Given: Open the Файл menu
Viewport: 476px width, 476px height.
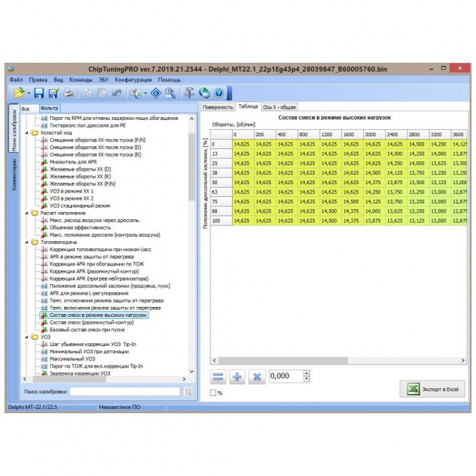Looking at the screenshot, I should point(16,79).
